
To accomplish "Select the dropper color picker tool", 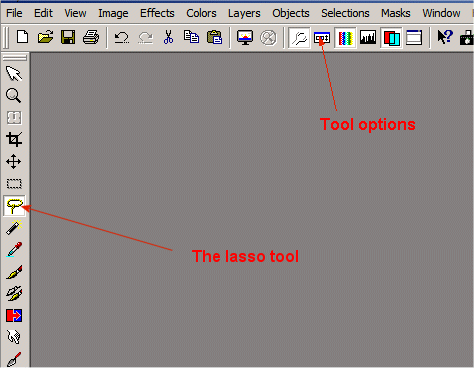I will [14, 250].
